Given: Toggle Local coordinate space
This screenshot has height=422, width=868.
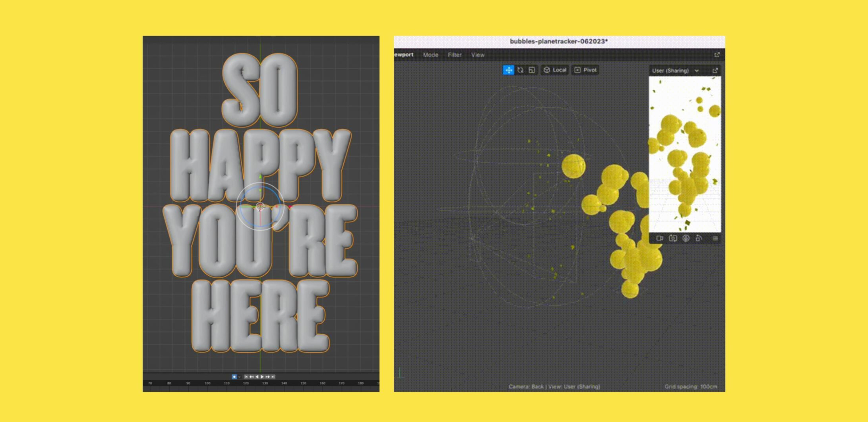Looking at the screenshot, I should pyautogui.click(x=555, y=70).
